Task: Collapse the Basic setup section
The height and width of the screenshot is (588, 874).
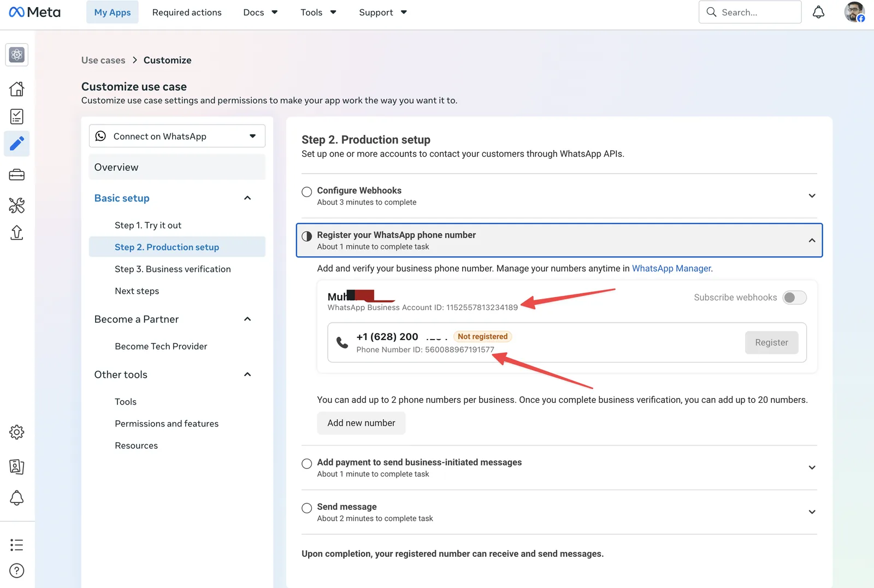Action: coord(247,198)
